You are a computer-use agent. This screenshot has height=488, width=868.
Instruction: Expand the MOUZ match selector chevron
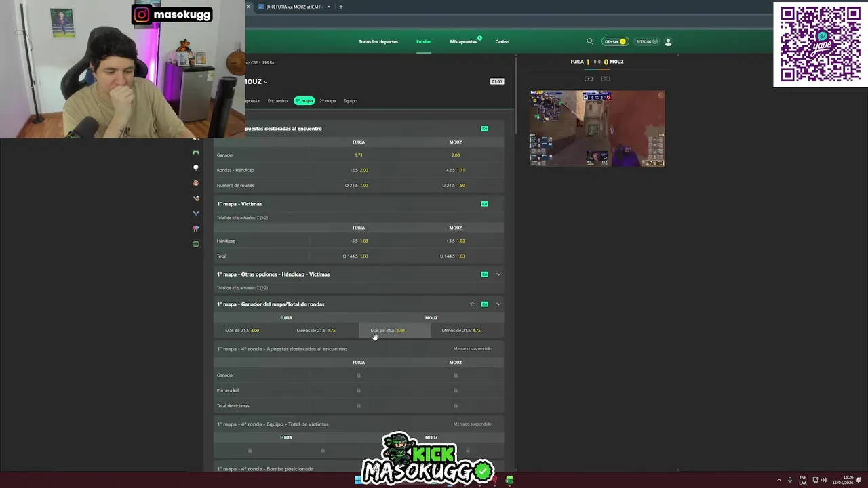266,82
